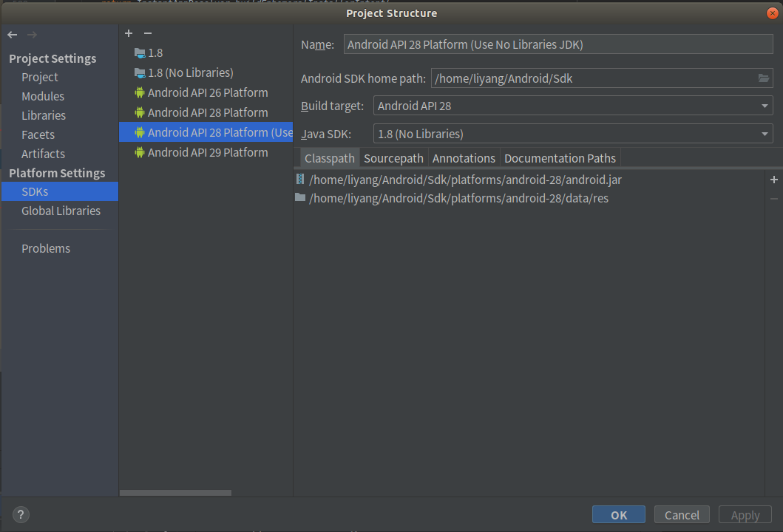This screenshot has height=532, width=783.
Task: Click inside the Name input field
Action: [557, 44]
